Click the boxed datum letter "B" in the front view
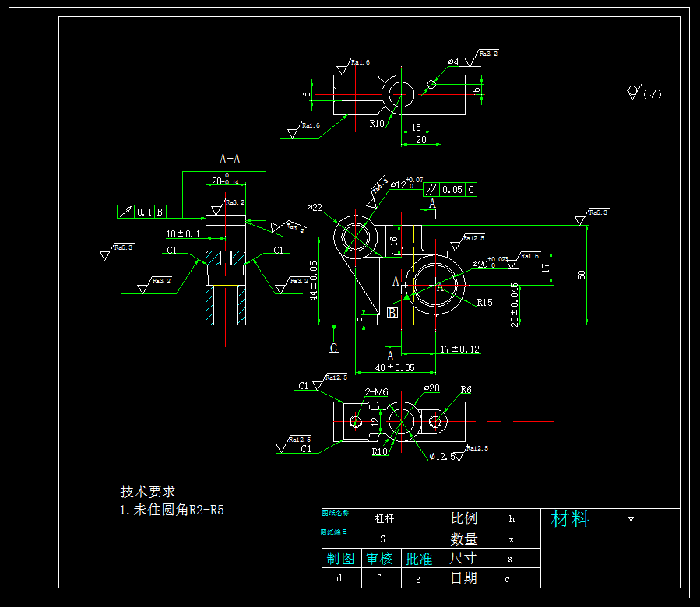Screen dimensions: 700x607 click(392, 312)
